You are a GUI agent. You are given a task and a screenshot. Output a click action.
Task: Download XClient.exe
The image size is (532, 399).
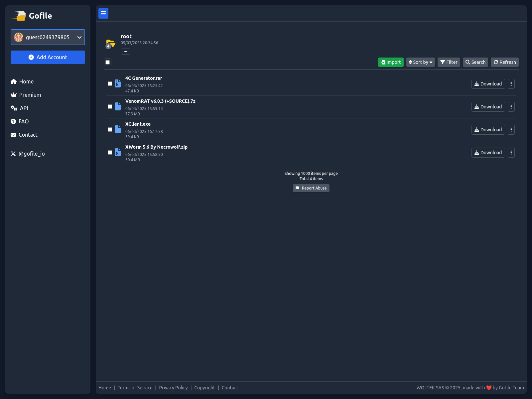click(488, 130)
